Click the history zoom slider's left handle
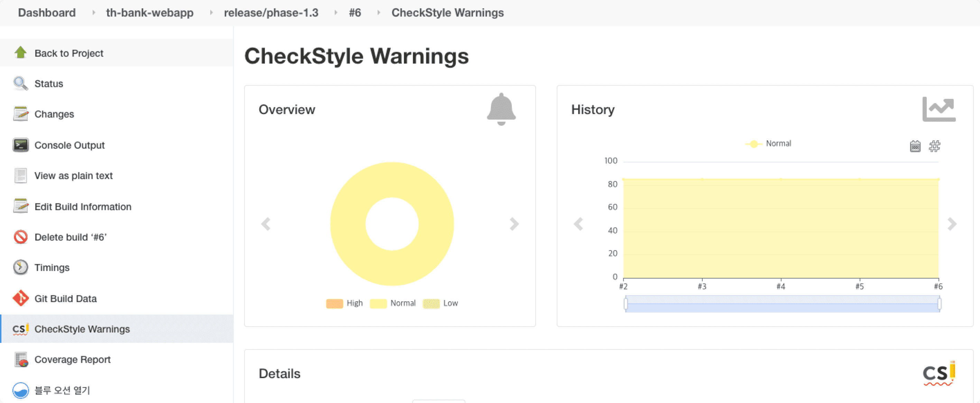Viewport: 980px width, 403px height. 626,304
